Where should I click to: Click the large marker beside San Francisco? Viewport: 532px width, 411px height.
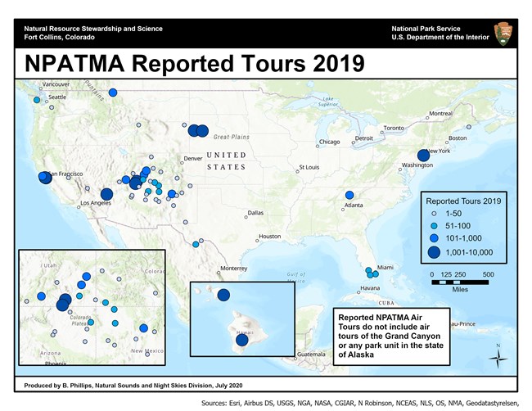[x=45, y=179]
